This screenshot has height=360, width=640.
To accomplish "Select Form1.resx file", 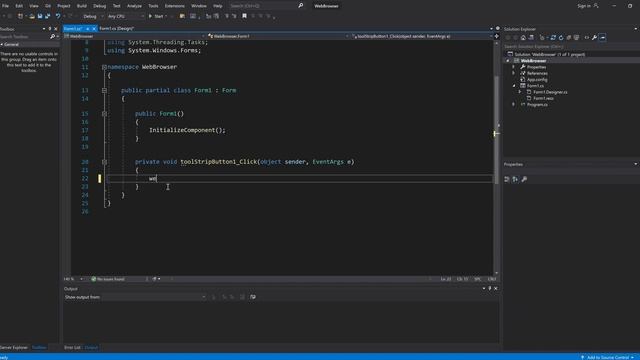I will click(x=543, y=98).
